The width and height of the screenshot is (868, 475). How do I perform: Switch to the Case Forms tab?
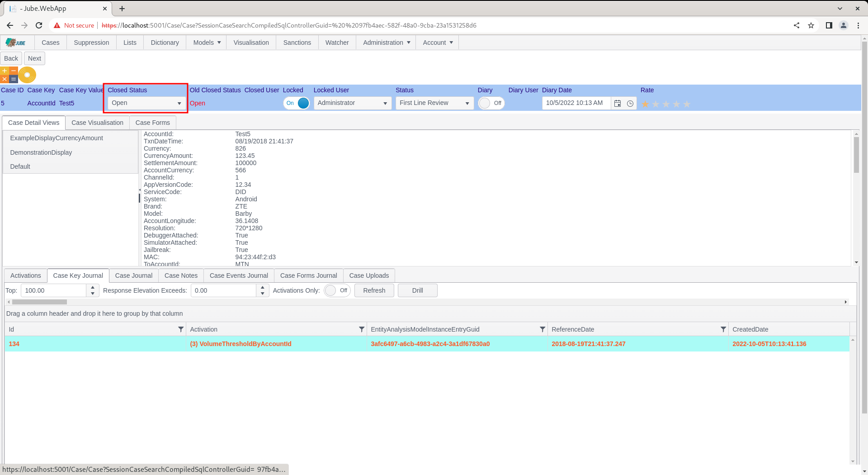(152, 123)
